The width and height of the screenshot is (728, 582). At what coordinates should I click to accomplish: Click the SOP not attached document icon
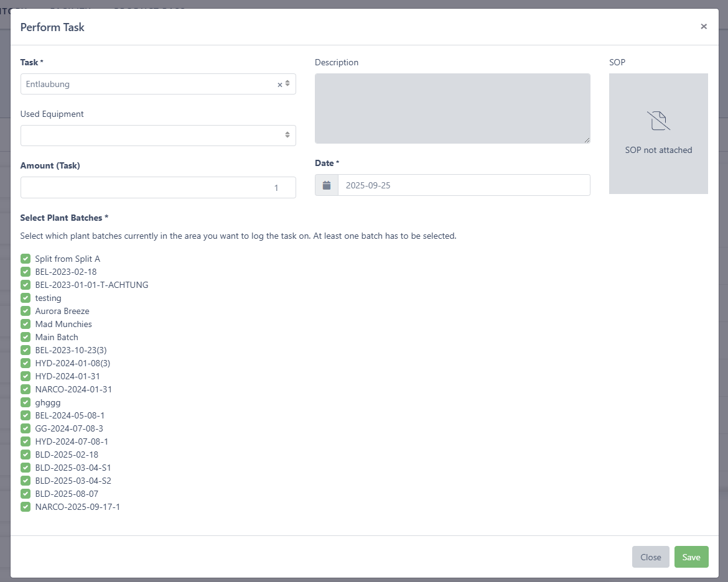click(658, 121)
